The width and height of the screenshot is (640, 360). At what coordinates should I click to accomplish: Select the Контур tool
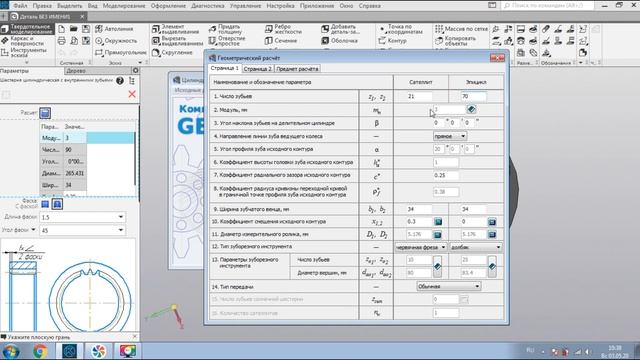(392, 41)
